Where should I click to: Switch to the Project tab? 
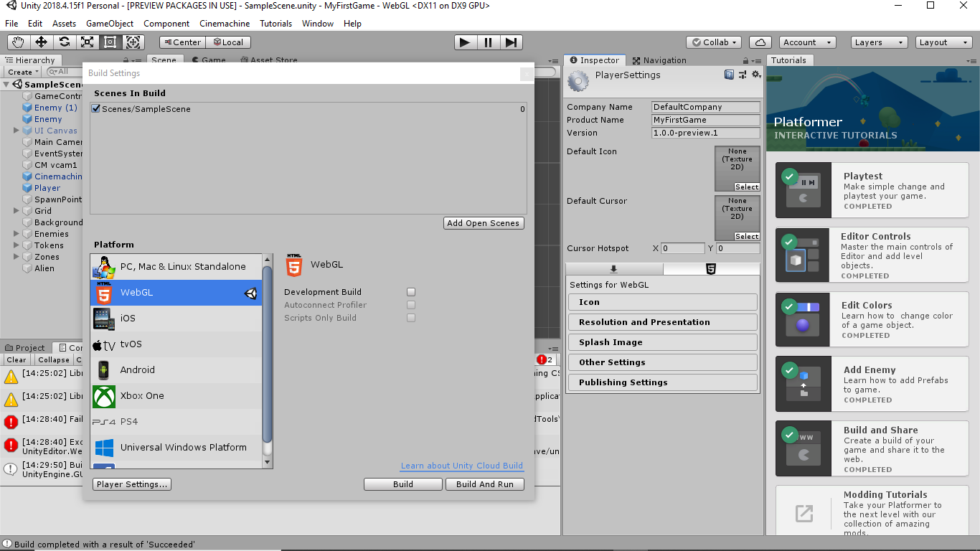[24, 348]
